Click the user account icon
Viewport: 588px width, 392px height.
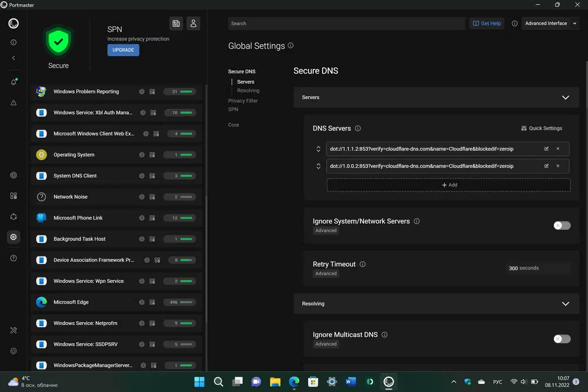pos(193,24)
